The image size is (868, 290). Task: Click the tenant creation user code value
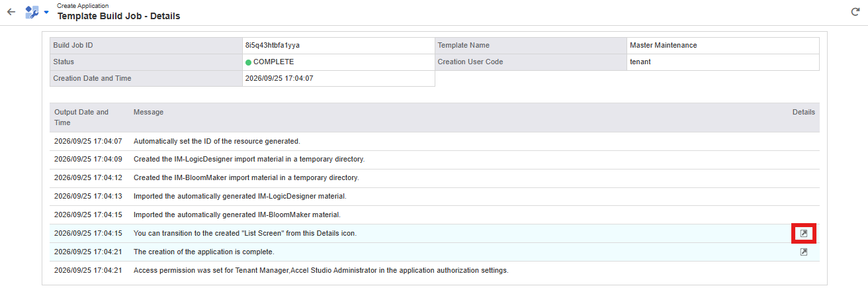640,62
